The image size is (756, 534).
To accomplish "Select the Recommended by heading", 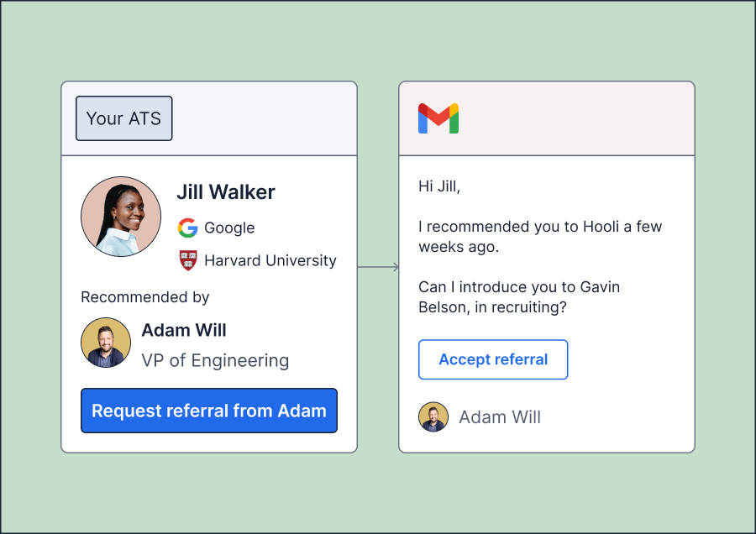I will tap(145, 297).
